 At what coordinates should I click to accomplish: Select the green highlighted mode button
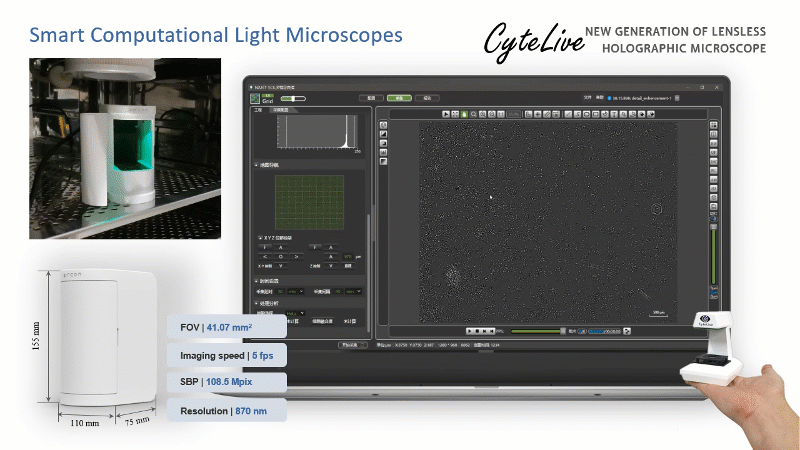(399, 98)
